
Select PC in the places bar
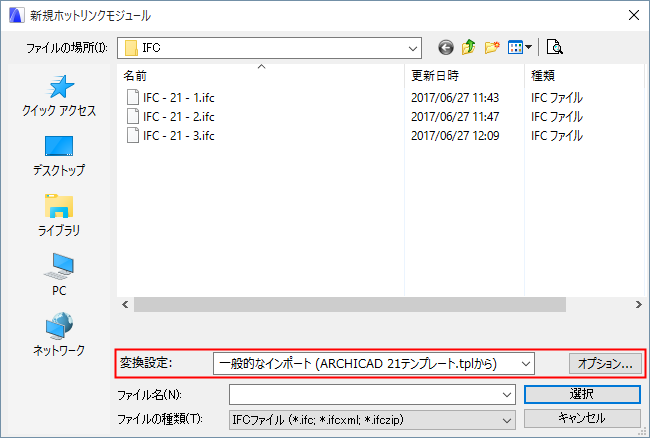(59, 275)
